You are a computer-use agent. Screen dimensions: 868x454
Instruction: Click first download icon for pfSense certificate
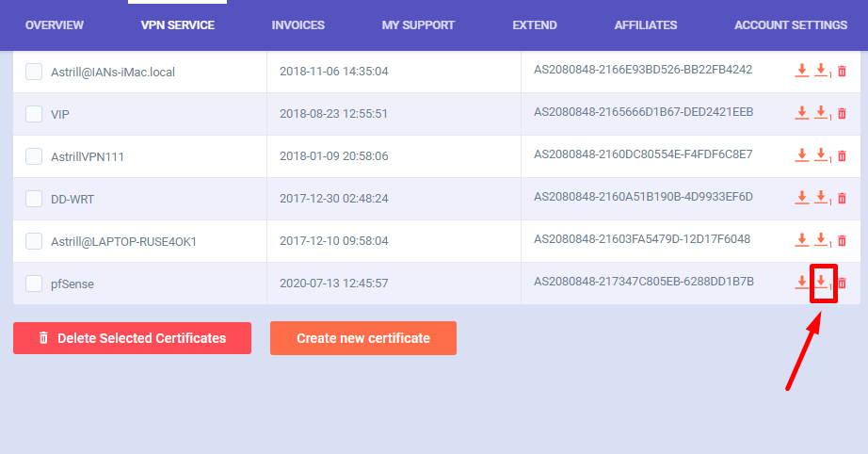coord(802,283)
